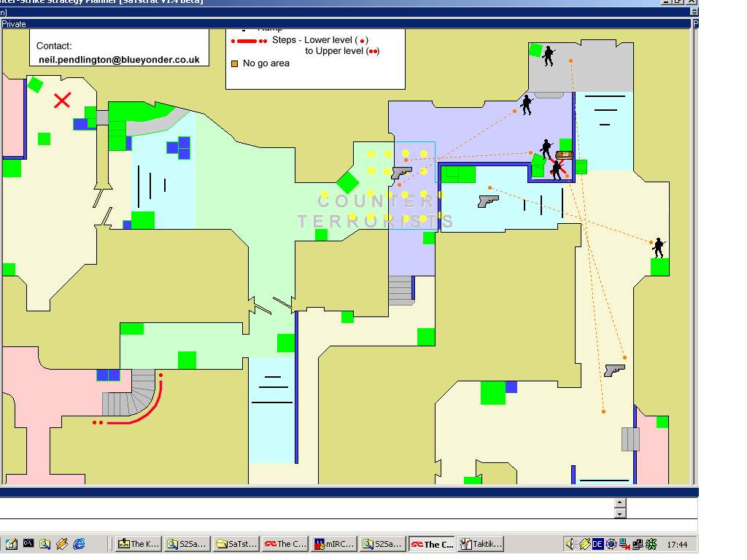Click the notepad quick launch icon
Screen dimensions: 747x560
(12, 543)
